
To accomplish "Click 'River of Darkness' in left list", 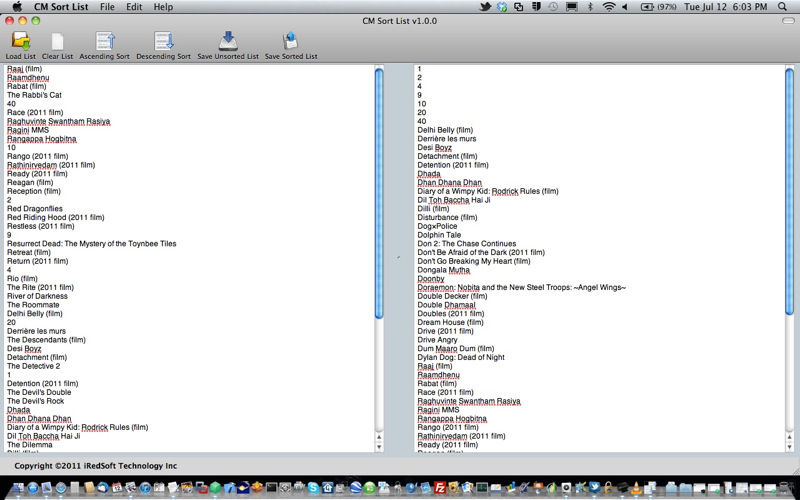I will (37, 296).
